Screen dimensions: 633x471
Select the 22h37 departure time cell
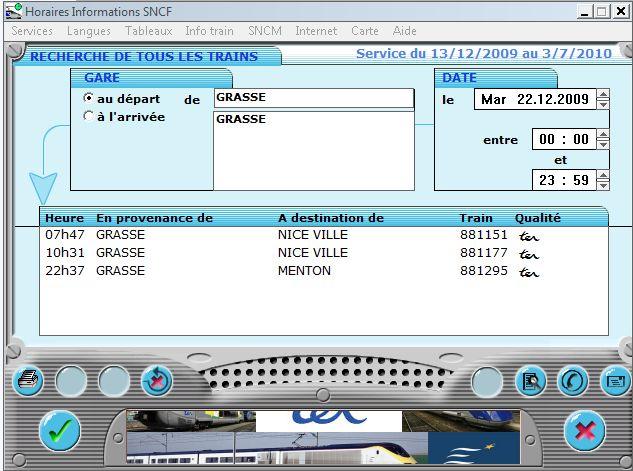[x=65, y=270]
